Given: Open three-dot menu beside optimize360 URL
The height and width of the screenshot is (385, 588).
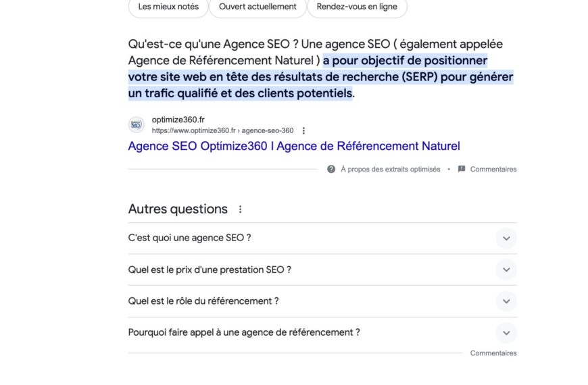Looking at the screenshot, I should [x=303, y=131].
